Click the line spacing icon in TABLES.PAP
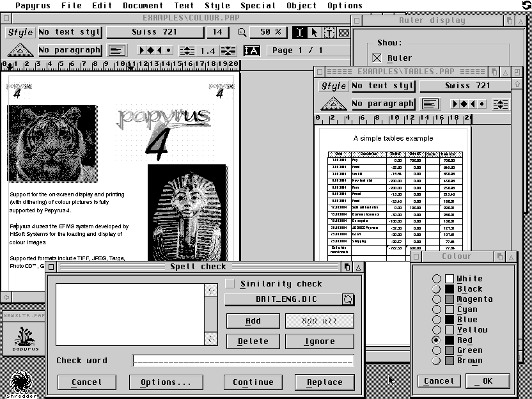This screenshot has width=532, height=399. (501, 104)
